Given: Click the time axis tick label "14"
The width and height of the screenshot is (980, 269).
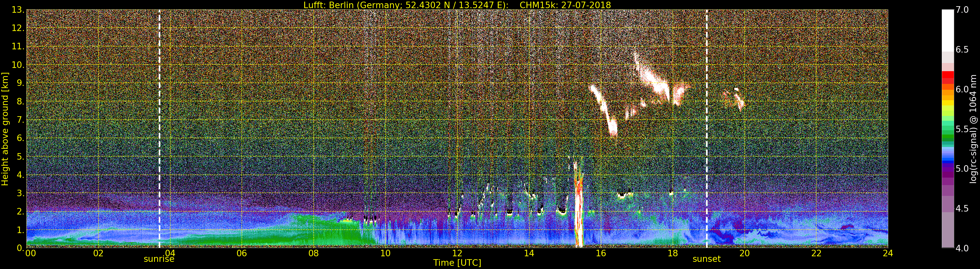Looking at the screenshot, I should pyautogui.click(x=529, y=253).
